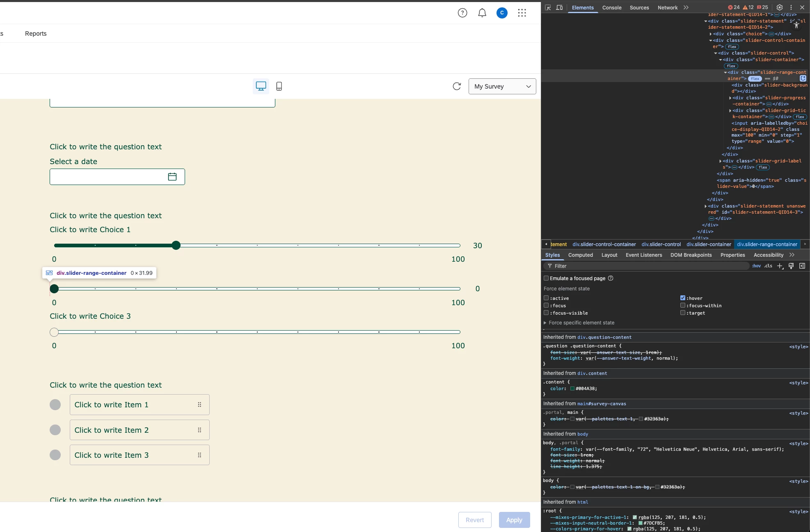The image size is (810, 532).
Task: Collapse the slider-control-container node
Action: pos(711,41)
